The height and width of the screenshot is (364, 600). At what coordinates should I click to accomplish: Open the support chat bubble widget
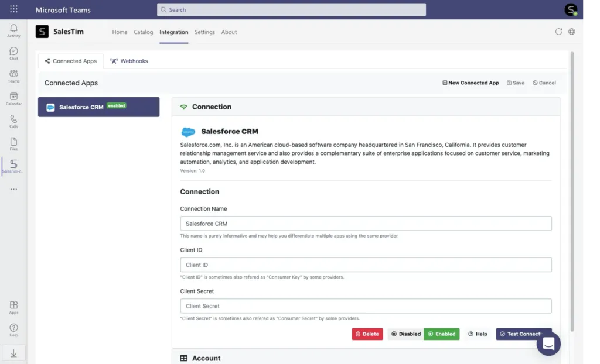point(548,344)
